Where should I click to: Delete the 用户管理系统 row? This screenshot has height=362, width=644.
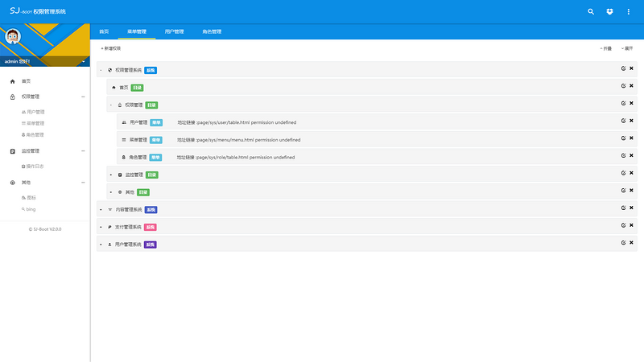[631, 243]
